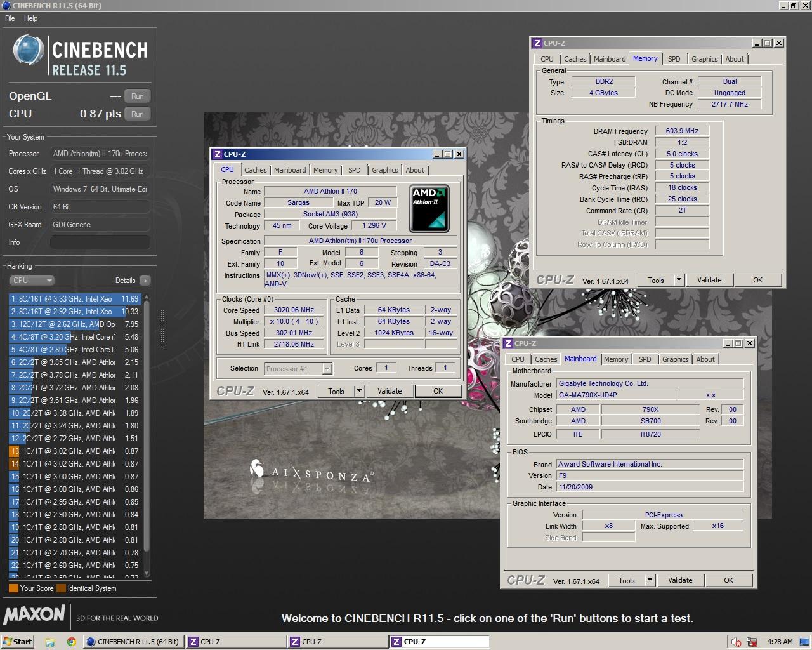Viewport: 812px width, 650px height.
Task: Click the network icon in the system tray
Action: point(752,642)
